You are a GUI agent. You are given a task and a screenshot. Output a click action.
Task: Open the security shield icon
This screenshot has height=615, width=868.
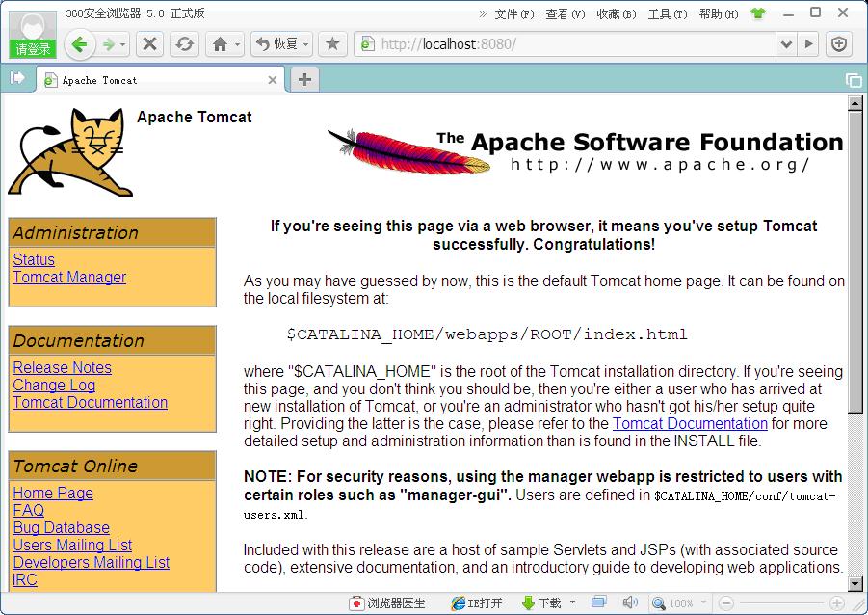click(x=839, y=44)
